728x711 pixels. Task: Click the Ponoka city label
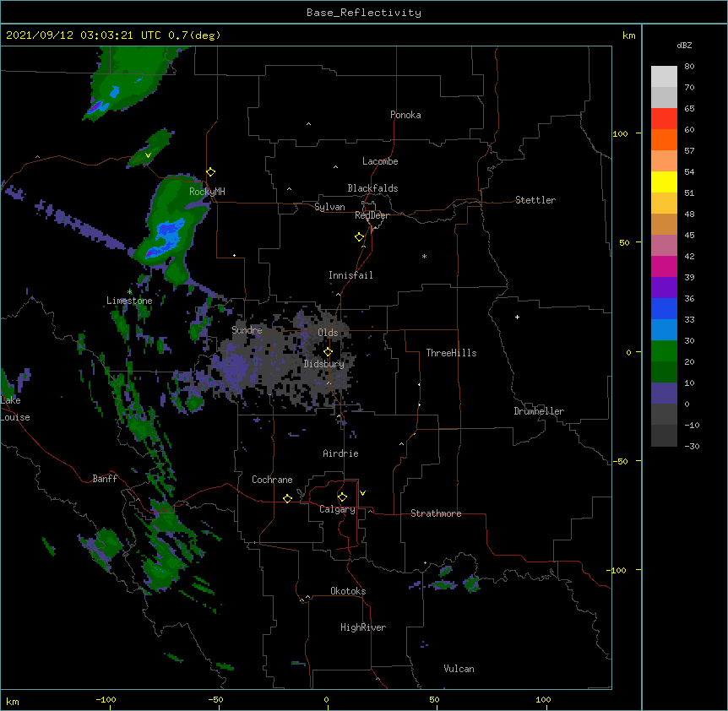[x=405, y=115]
